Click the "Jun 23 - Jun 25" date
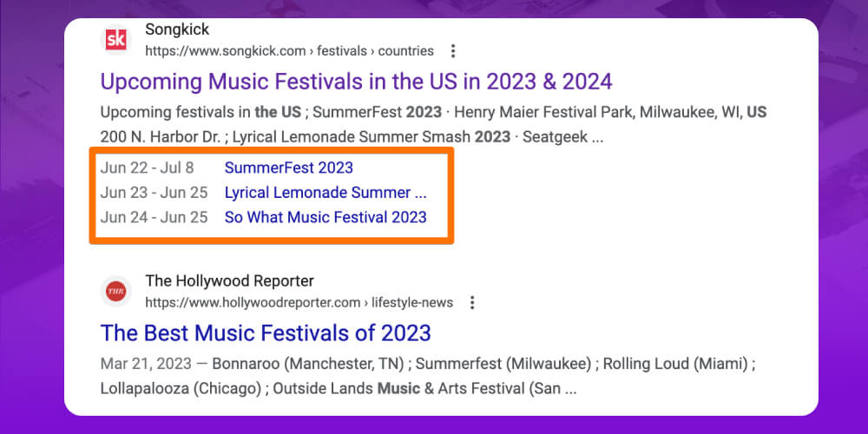This screenshot has width=868, height=434. [154, 193]
